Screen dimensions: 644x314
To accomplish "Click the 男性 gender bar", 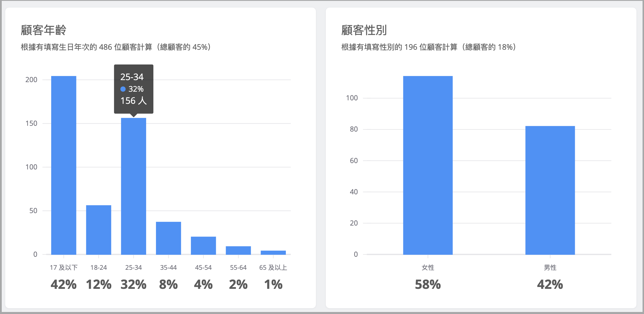I will pyautogui.click(x=550, y=190).
